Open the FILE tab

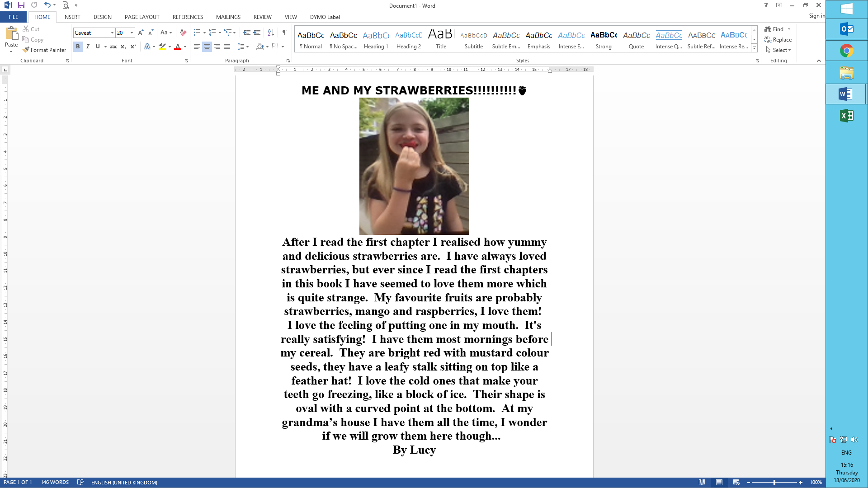point(14,17)
